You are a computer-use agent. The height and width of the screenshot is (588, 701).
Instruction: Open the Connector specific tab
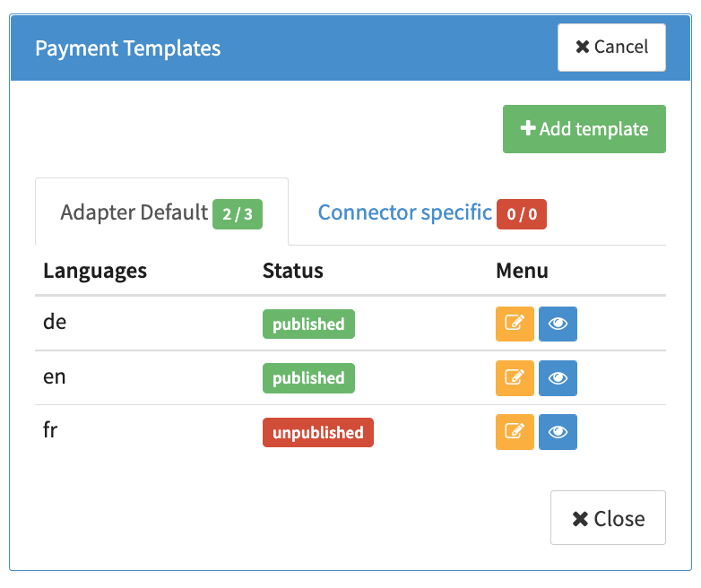[404, 213]
